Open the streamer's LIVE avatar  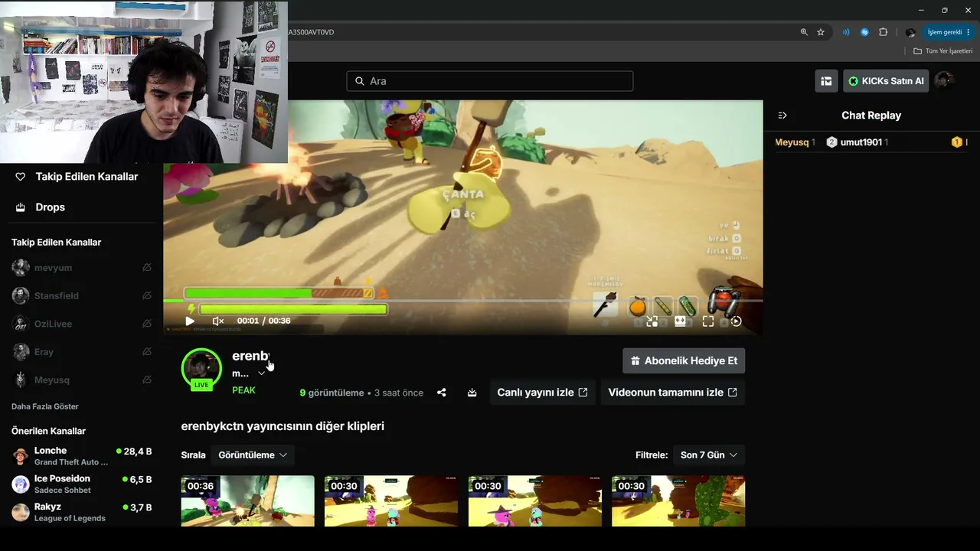pyautogui.click(x=201, y=369)
